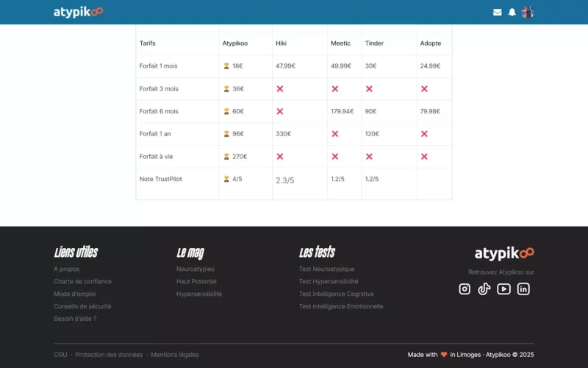Select the Adopte column header
Screen dimensions: 588x368
coord(431,43)
